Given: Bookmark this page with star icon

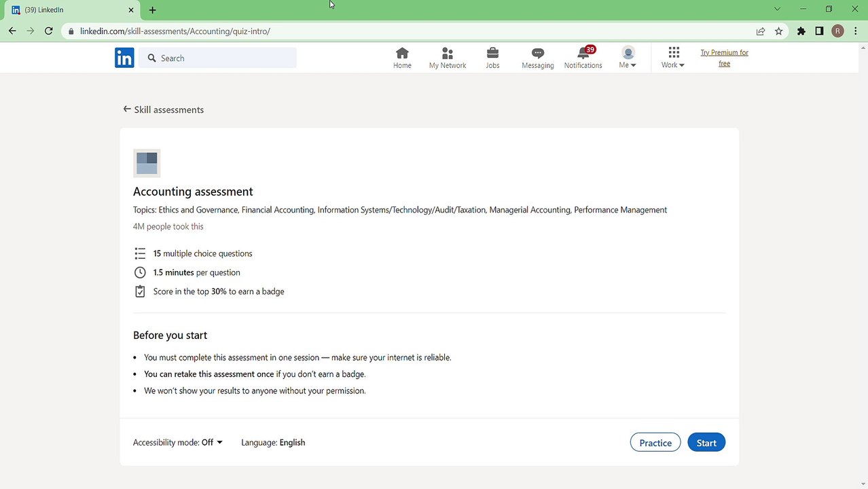Looking at the screenshot, I should pyautogui.click(x=779, y=31).
